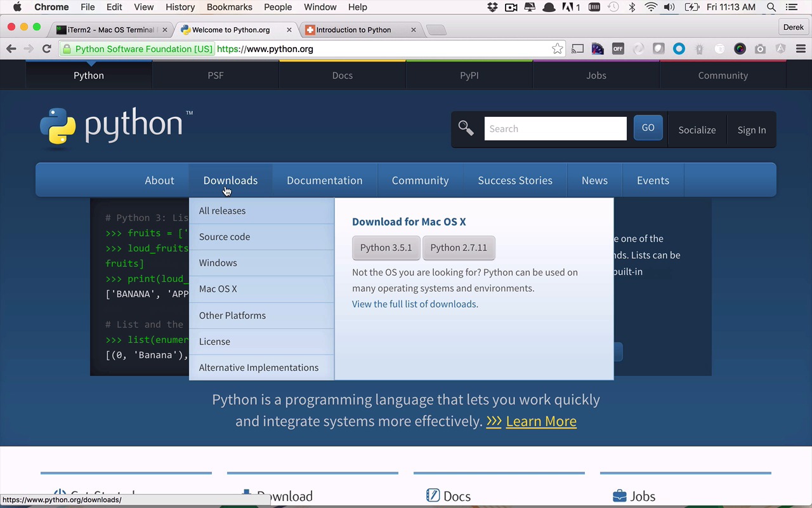
Task: Open Spotlight search in menu bar
Action: click(771, 7)
